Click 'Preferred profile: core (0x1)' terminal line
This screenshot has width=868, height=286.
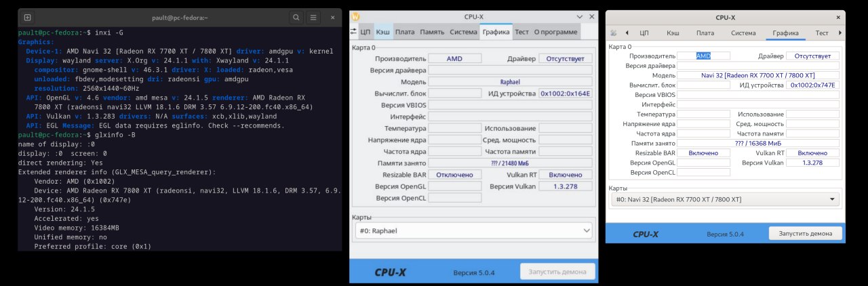point(93,247)
